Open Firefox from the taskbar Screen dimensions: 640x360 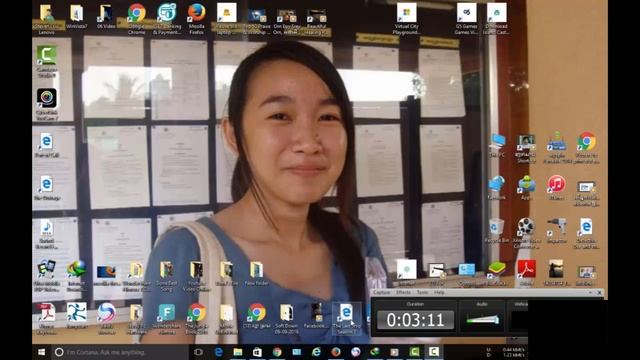[336, 352]
